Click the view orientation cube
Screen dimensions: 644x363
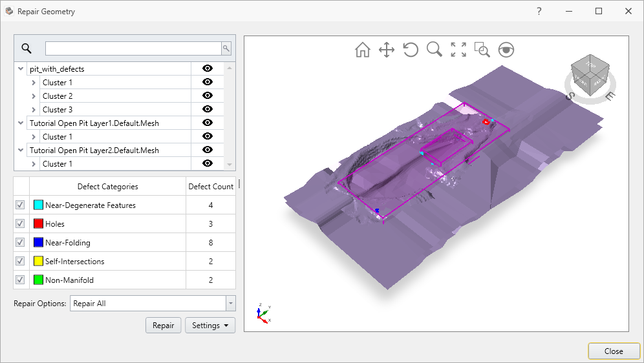point(590,76)
